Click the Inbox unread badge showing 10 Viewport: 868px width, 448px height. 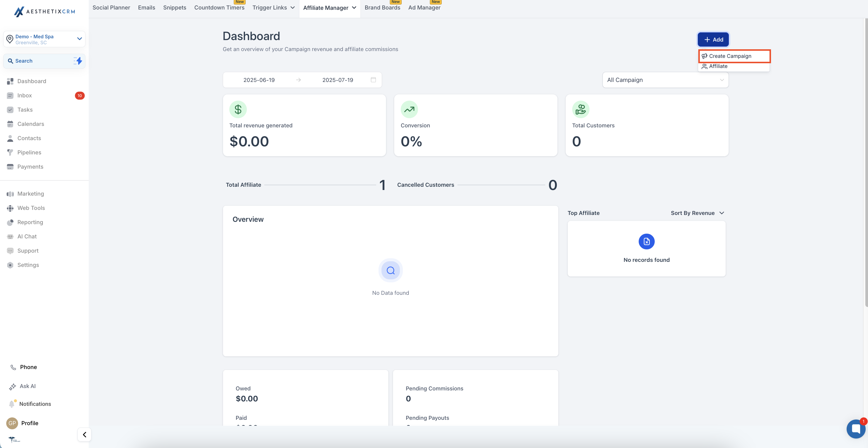[80, 96]
